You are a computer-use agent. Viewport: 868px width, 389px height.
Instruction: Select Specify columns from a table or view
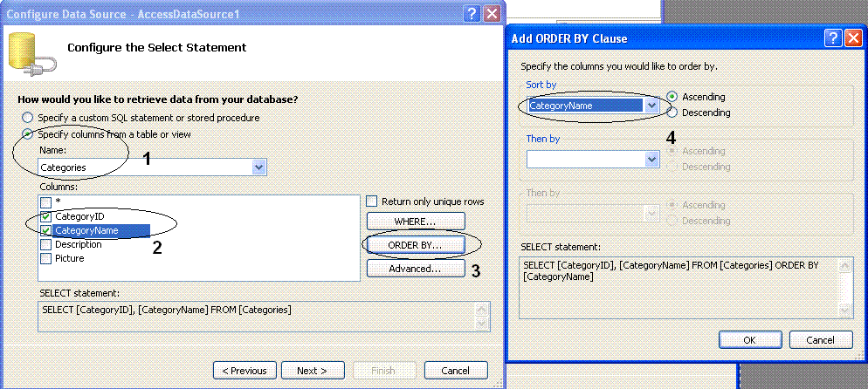[26, 134]
